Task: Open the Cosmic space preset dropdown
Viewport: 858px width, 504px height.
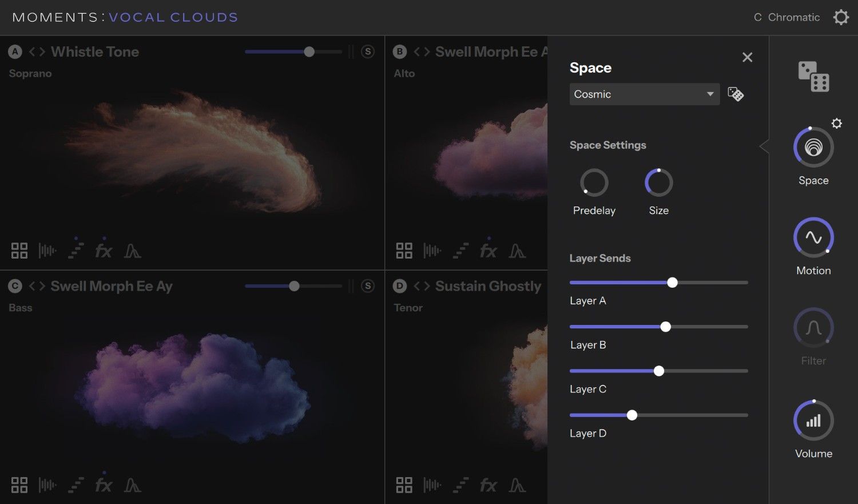Action: 644,94
